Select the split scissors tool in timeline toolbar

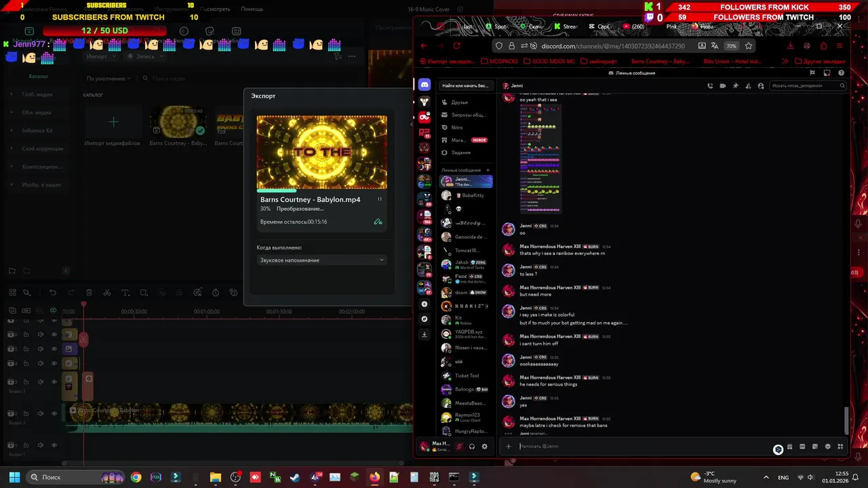click(106, 293)
